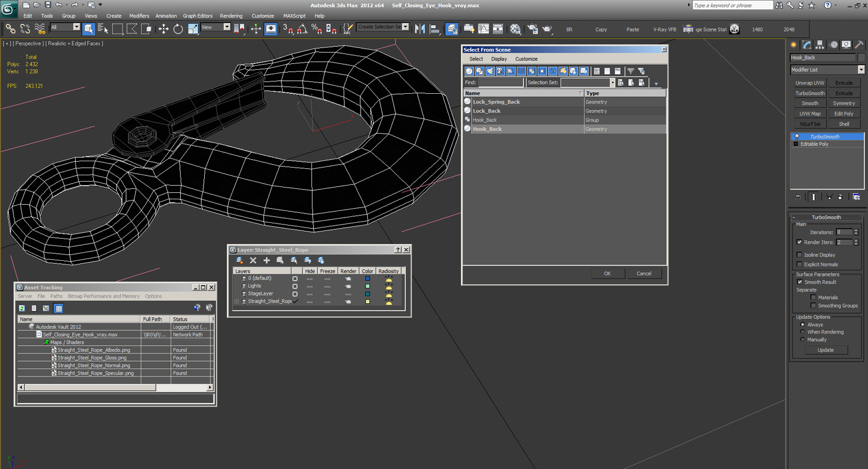Open the MAXScript menu

click(294, 16)
